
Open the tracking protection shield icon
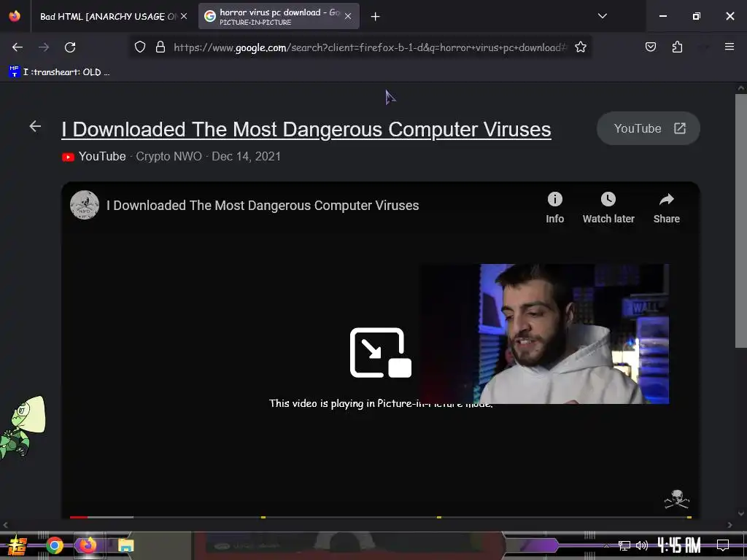tap(139, 47)
